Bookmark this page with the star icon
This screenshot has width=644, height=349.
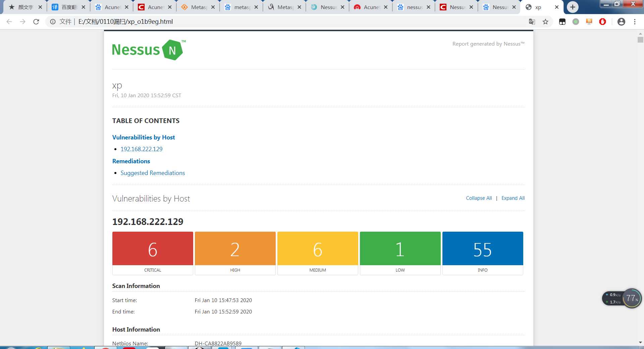coord(545,22)
